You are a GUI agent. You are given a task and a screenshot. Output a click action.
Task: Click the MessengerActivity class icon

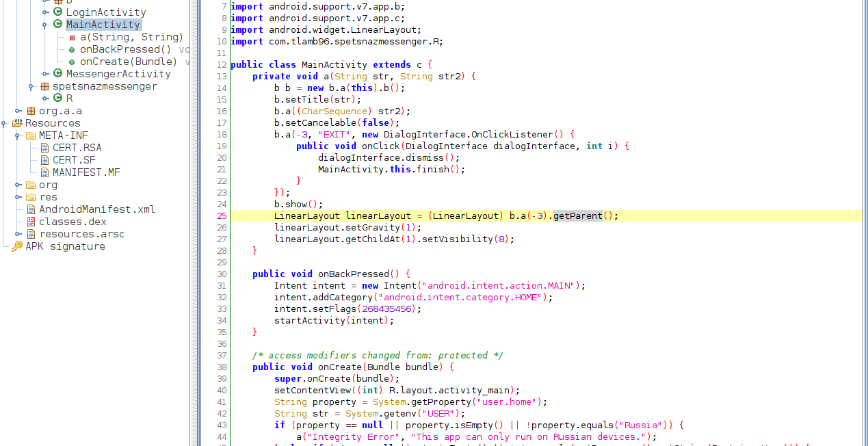click(58, 74)
